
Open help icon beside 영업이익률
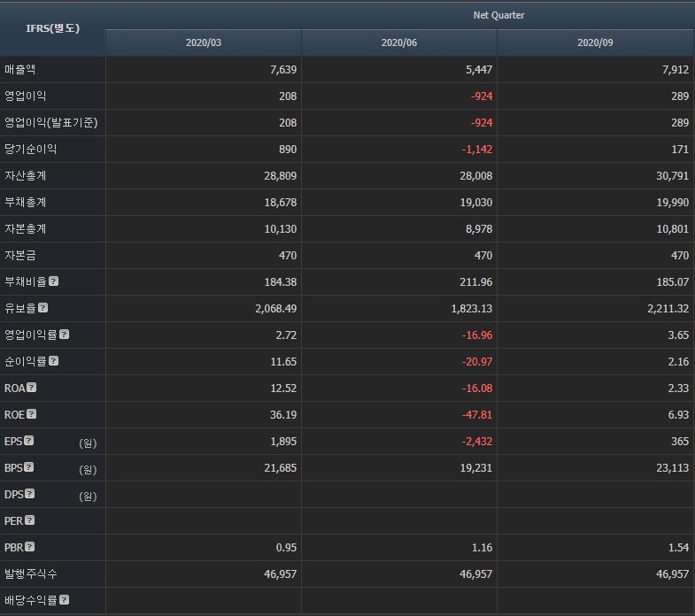click(65, 335)
